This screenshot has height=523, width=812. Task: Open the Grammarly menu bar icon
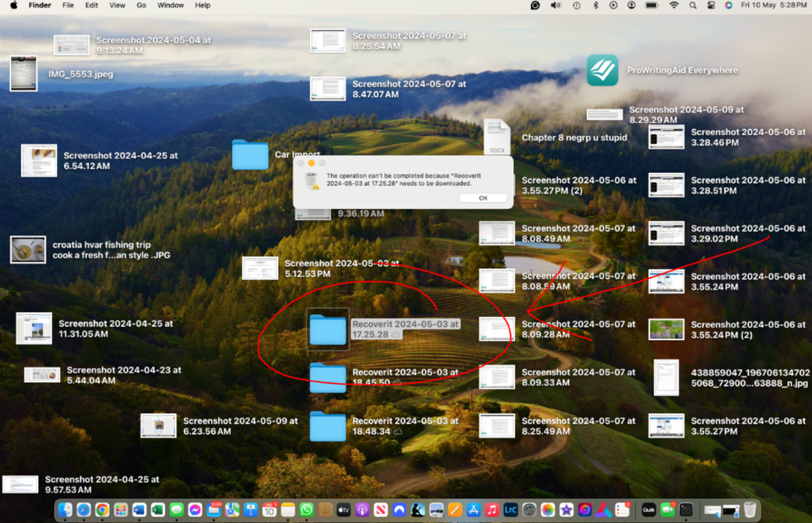[x=536, y=5]
